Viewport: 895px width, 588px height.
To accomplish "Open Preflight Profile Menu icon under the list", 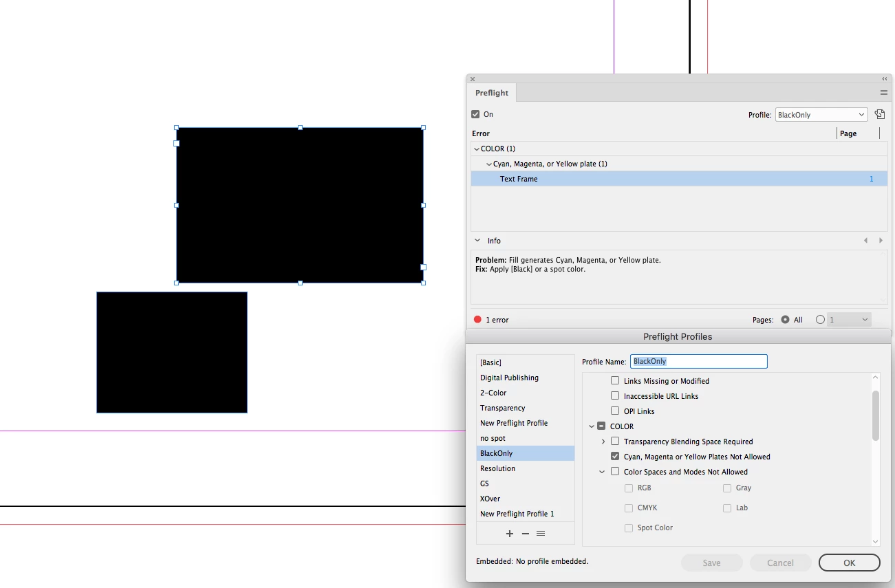I will click(x=541, y=534).
